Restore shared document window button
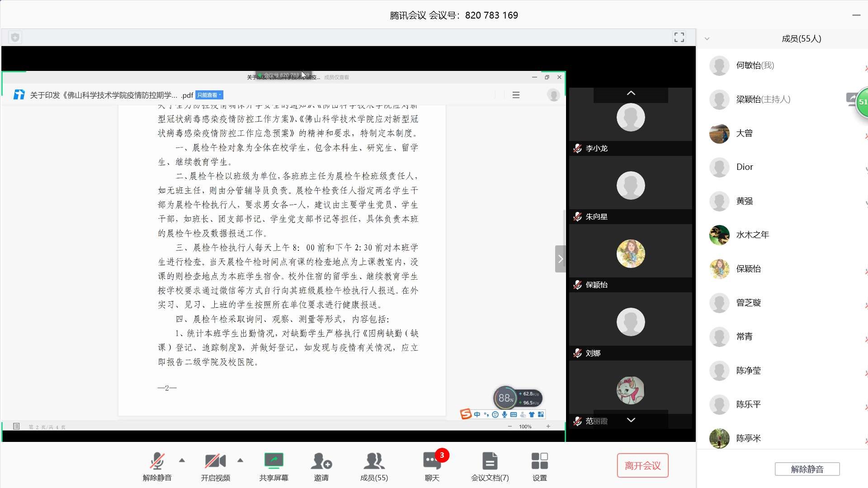 click(x=547, y=77)
